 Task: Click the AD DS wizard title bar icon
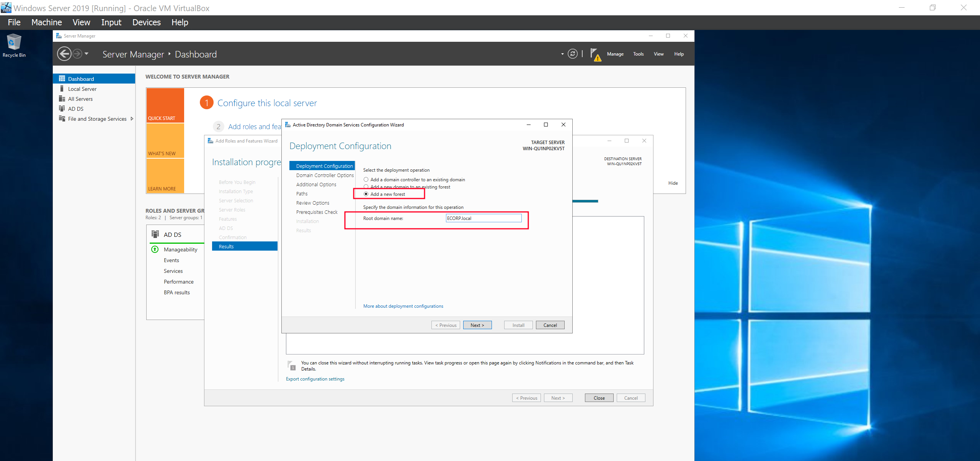tap(288, 125)
